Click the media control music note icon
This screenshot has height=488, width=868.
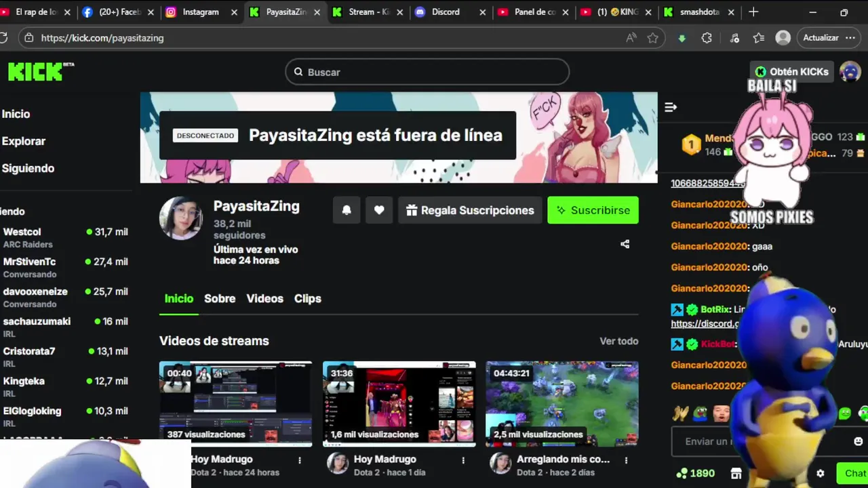tap(734, 38)
